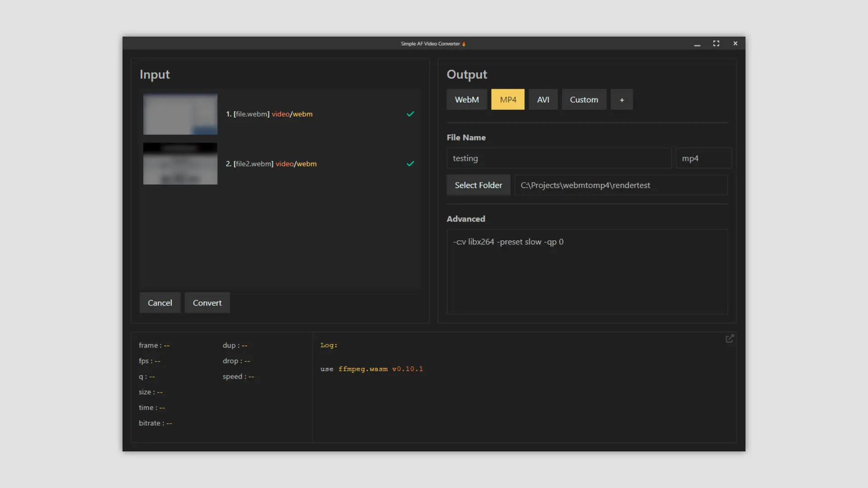The width and height of the screenshot is (868, 488).
Task: Select the MP4 output format
Action: tap(508, 99)
